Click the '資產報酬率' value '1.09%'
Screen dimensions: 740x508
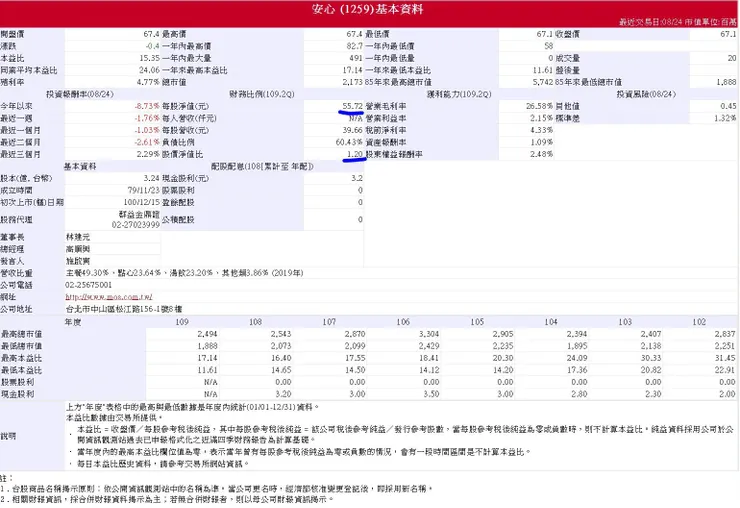[x=541, y=142]
